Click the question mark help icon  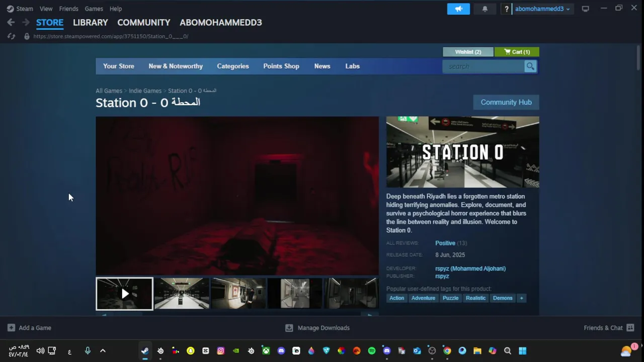click(x=507, y=9)
